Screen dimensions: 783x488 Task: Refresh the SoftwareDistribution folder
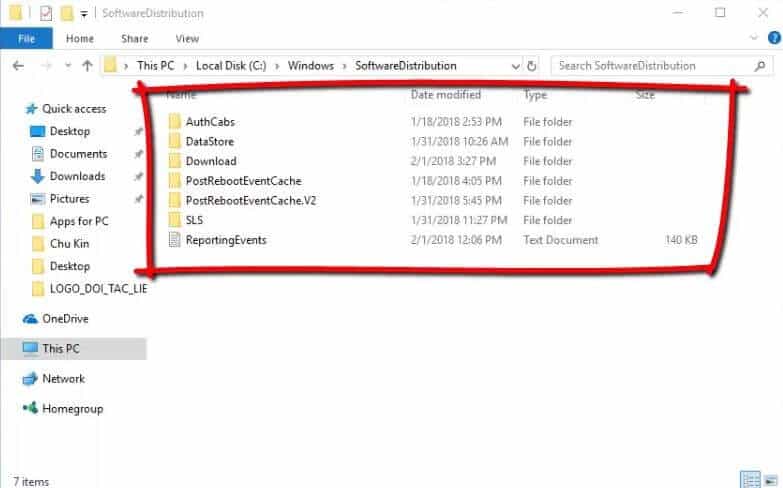tap(532, 66)
